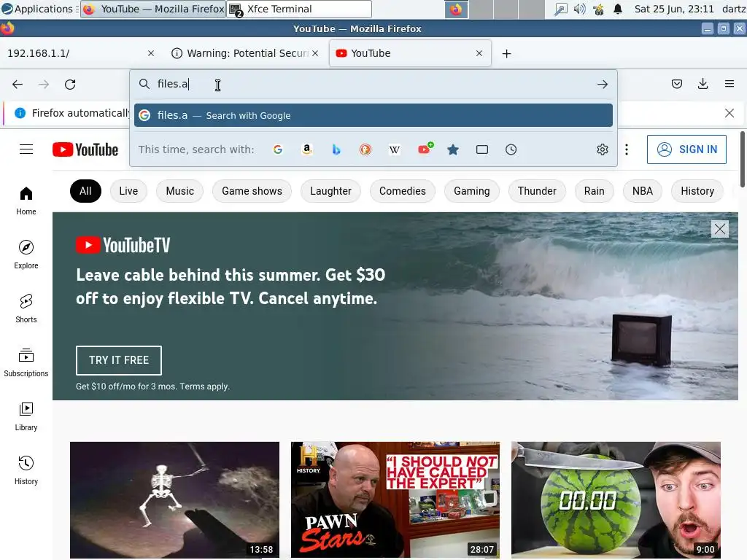Screen dimensions: 747x560
Task: Select the Thunder filter chip
Action: [x=537, y=191]
